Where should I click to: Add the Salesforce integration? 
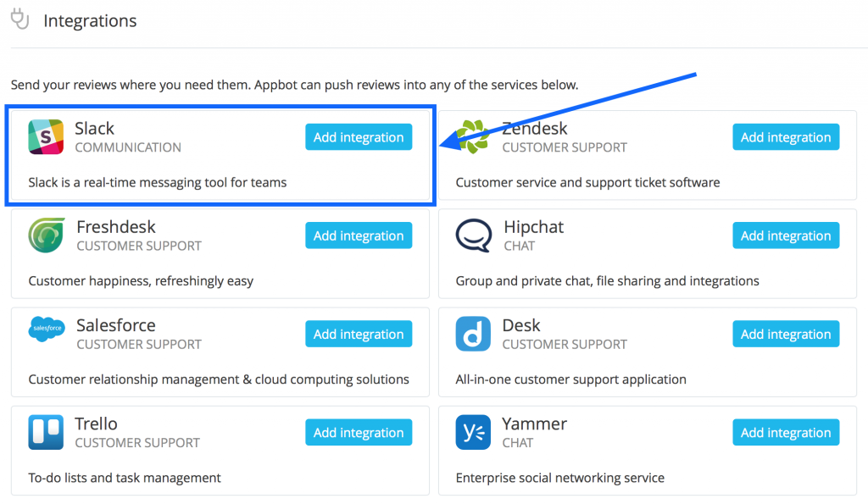coord(359,334)
